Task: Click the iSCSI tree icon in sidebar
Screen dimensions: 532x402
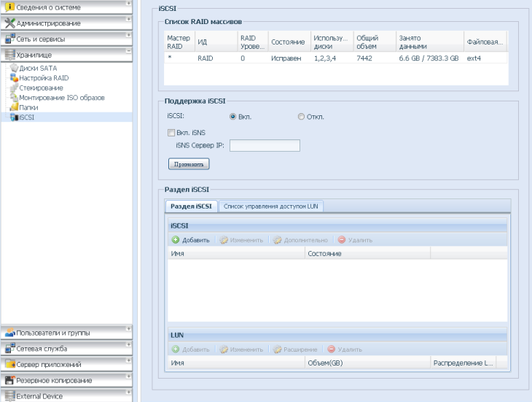Action: coord(15,117)
